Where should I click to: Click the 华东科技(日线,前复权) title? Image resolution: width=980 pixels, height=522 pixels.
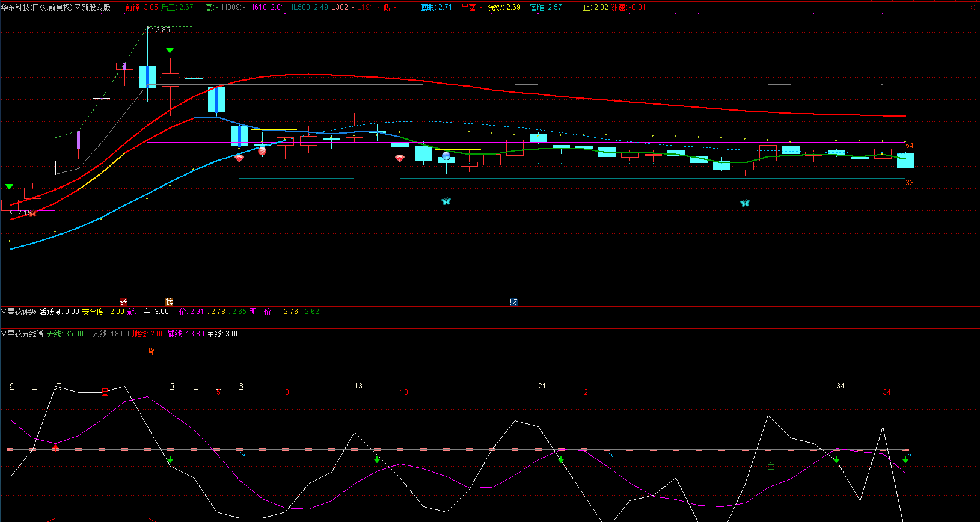tap(37, 7)
